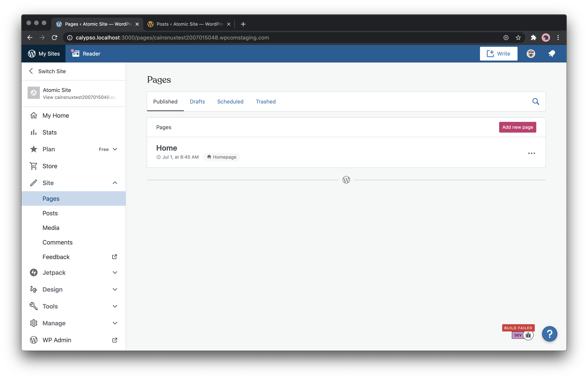Bookmark this page with star icon
Viewport: 588px width, 379px height.
(518, 38)
